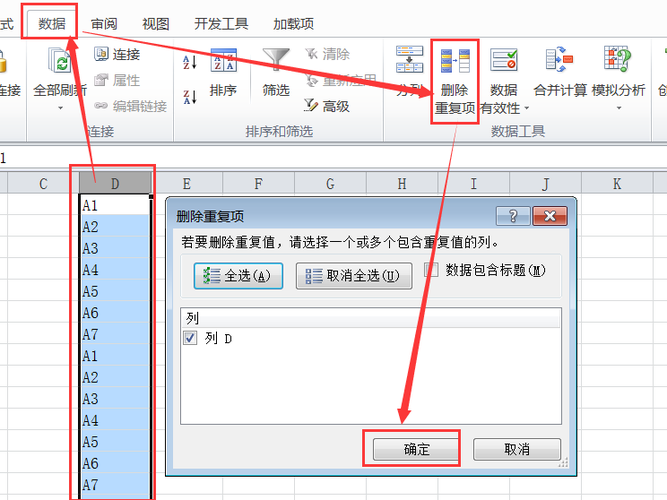Select the column J header
The image size is (667, 500).
[546, 184]
